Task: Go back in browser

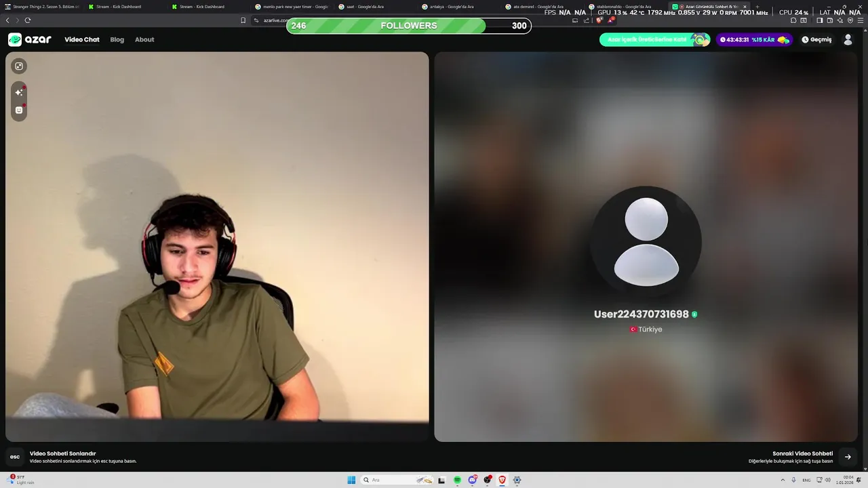Action: (x=7, y=20)
